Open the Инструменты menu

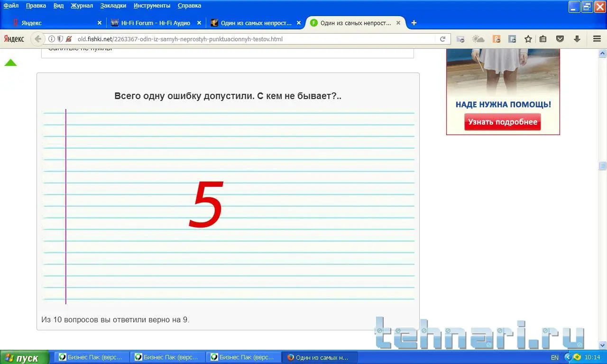pos(152,6)
